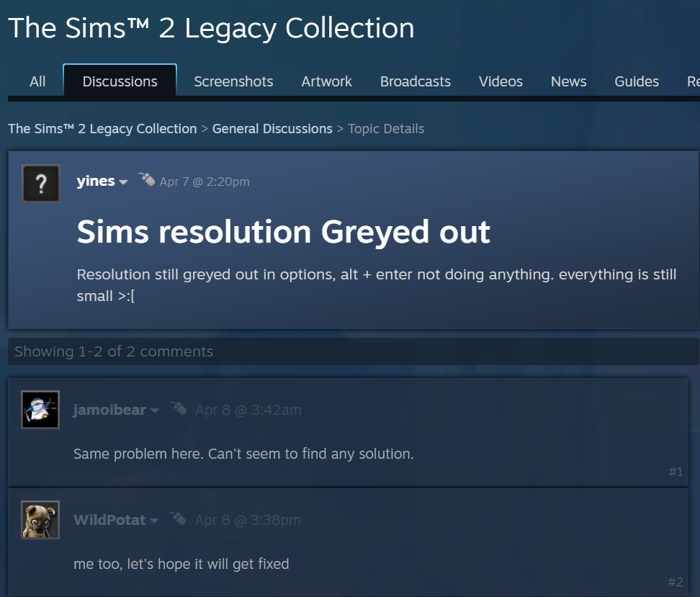Switch to the Screenshots tab
The height and width of the screenshot is (597, 700).
[x=233, y=81]
